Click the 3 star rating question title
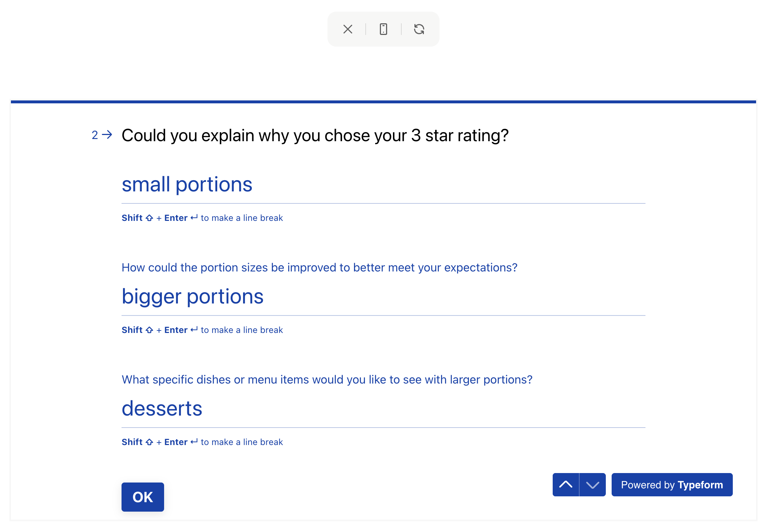This screenshot has width=767, height=532. coord(315,136)
